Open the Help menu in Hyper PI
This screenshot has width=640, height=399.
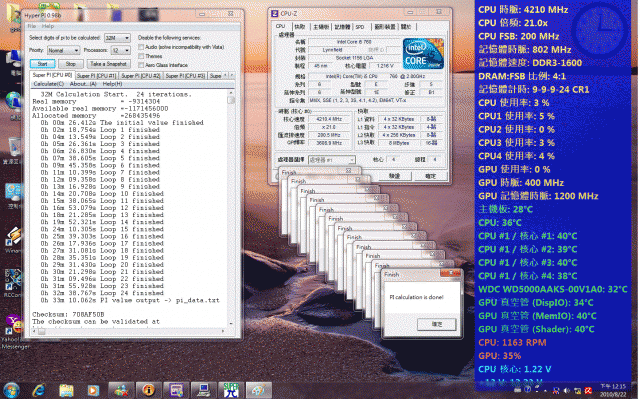click(48, 26)
